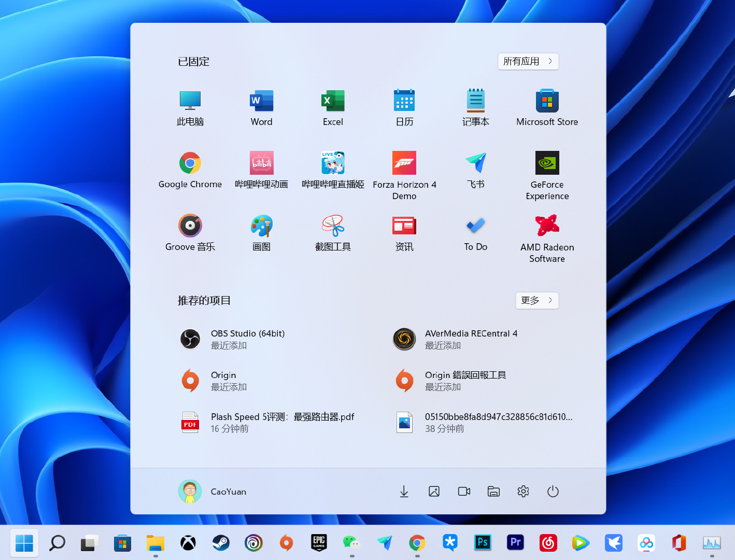This screenshot has width=735, height=560.
Task: Open the 记事本 notepad app
Action: pyautogui.click(x=476, y=108)
